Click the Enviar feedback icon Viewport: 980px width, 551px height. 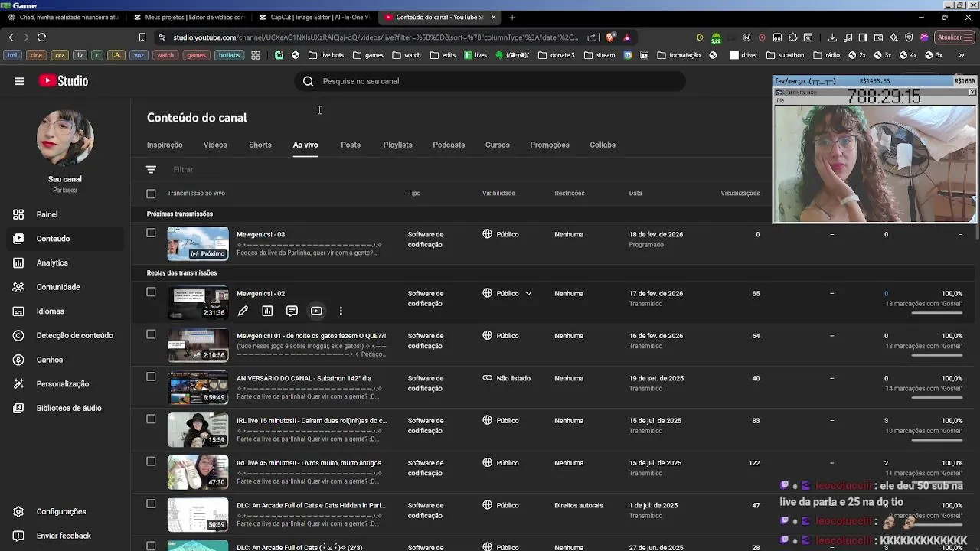pyautogui.click(x=19, y=536)
